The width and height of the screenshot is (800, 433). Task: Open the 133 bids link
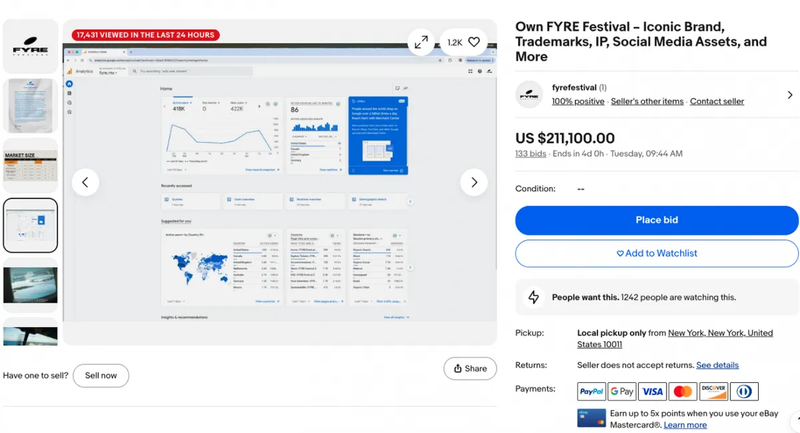(530, 154)
